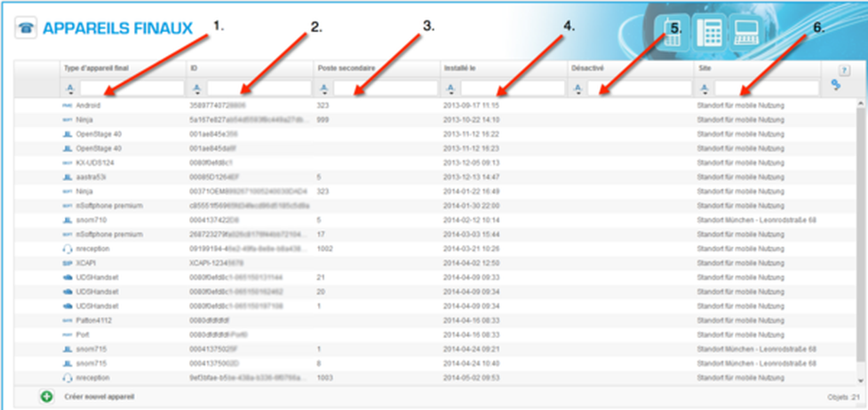This screenshot has width=868, height=410.
Task: Select the KX-UDS124 device name
Action: [95, 162]
